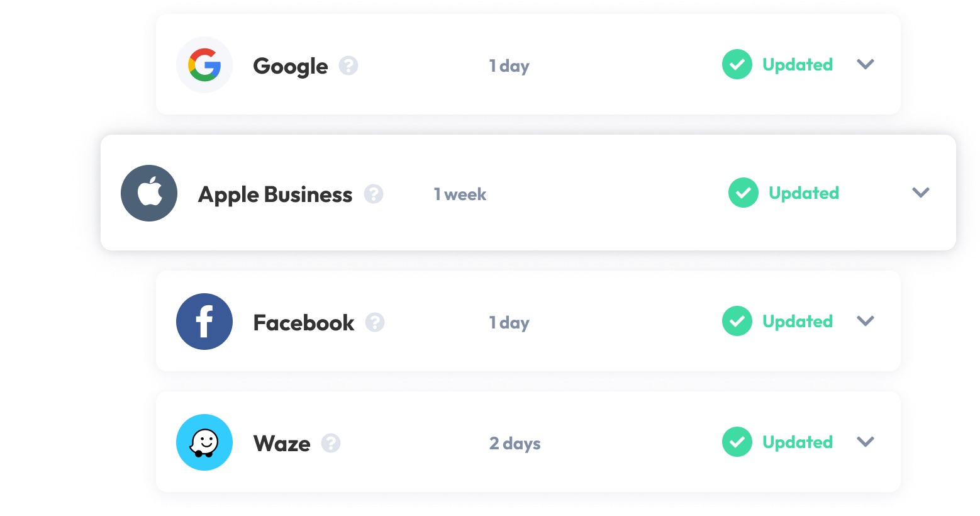
Task: Expand the Apple Business row chevron
Action: pos(921,193)
